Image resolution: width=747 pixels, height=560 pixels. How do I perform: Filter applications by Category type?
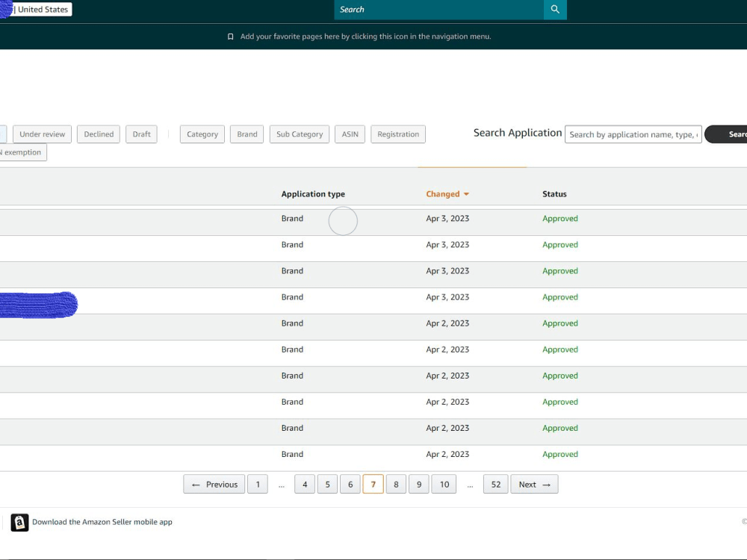point(202,134)
